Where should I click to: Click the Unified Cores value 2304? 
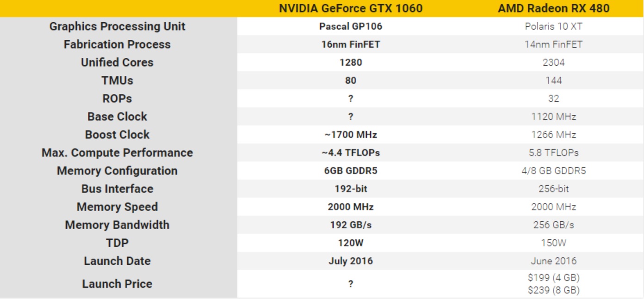[x=553, y=62]
